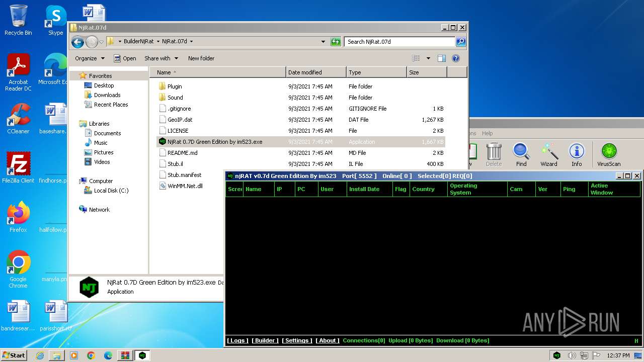Viewport: 644px width, 362px height.
Task: Expand the view options dropdown arrow
Action: point(428,58)
